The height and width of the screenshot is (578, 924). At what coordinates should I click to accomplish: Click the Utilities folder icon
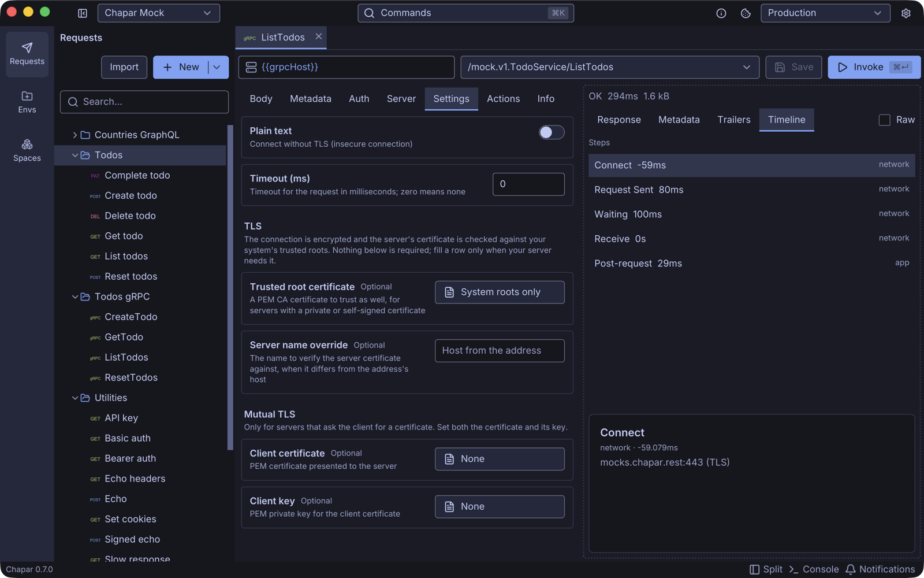pyautogui.click(x=85, y=398)
